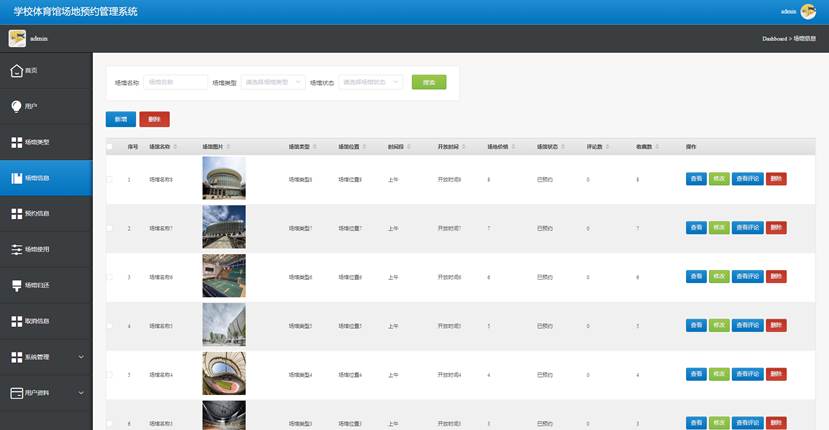Open the venue thumbnail in row 4
829x430 pixels.
tap(224, 325)
